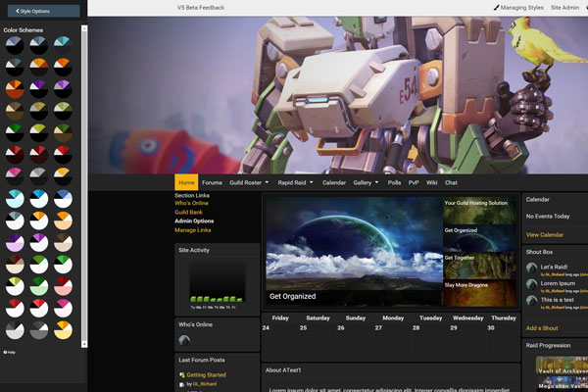Select the Home tab in navigation

186,182
